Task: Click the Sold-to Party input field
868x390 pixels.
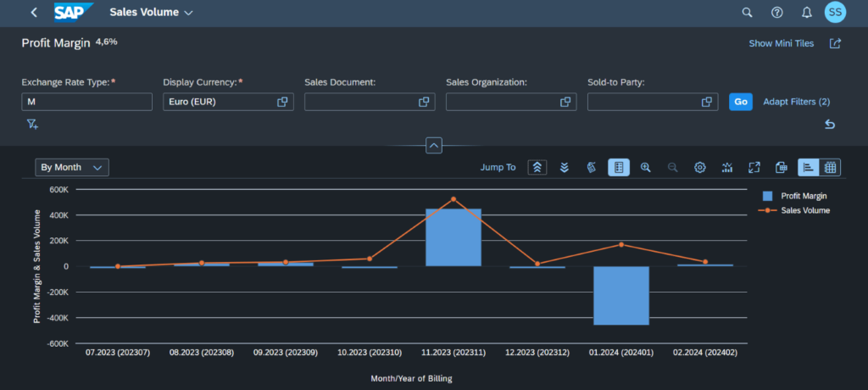Action: (x=653, y=102)
